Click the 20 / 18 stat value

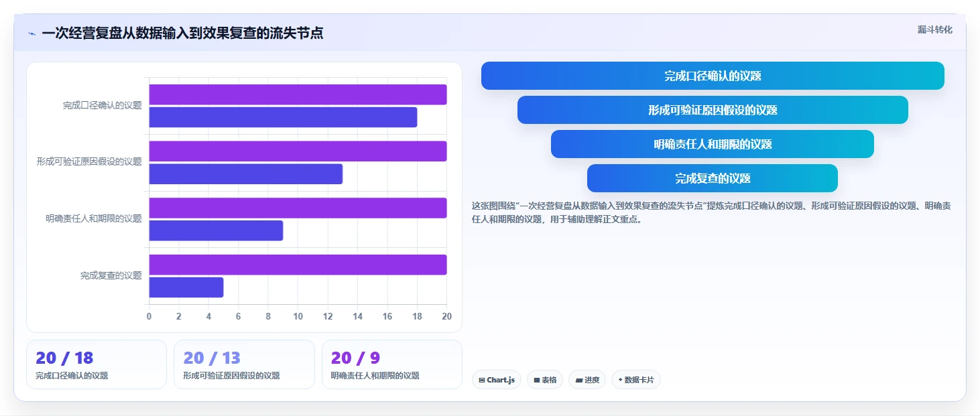64,358
